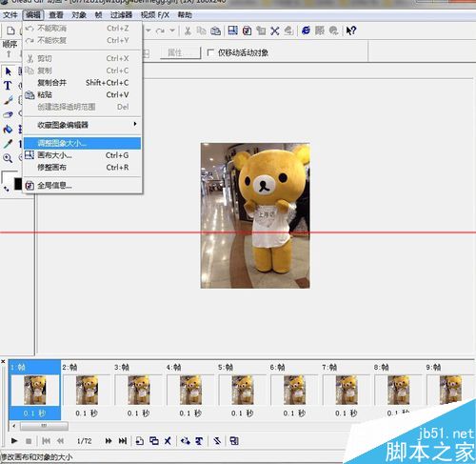Click the context help arrow icon
Viewport: 476px width, 464px height.
[x=351, y=30]
